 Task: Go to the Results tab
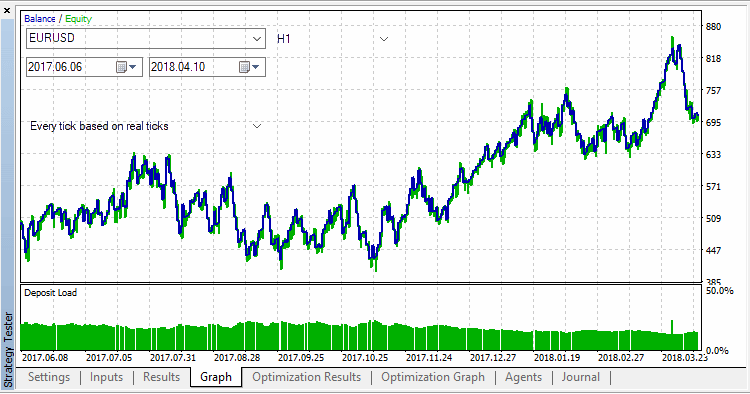161,377
